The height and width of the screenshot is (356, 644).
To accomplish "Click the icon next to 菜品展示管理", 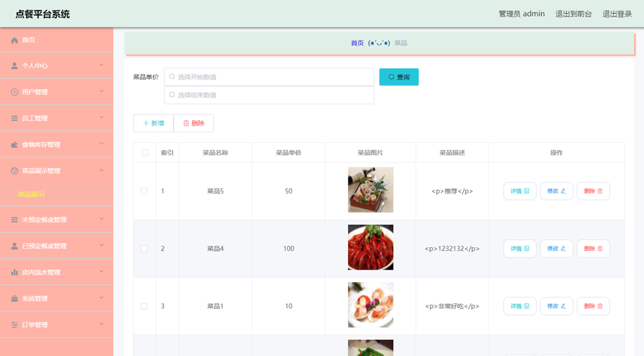I will coord(15,171).
